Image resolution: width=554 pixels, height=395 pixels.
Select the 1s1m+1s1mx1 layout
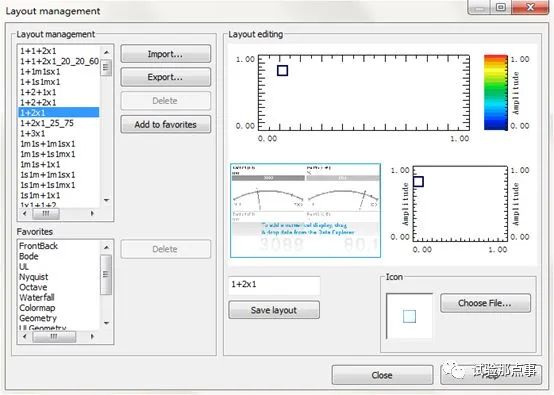point(58,185)
